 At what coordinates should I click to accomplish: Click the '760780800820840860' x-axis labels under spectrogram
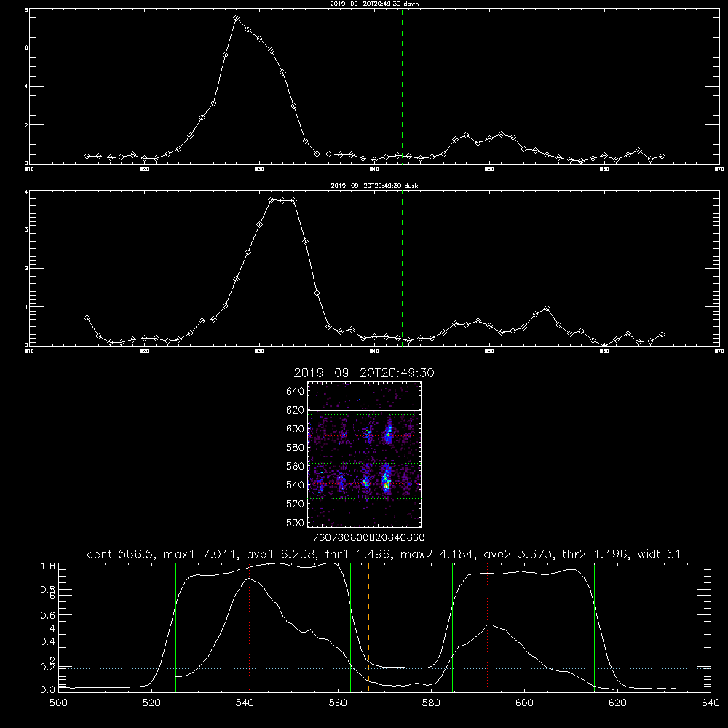(x=368, y=537)
